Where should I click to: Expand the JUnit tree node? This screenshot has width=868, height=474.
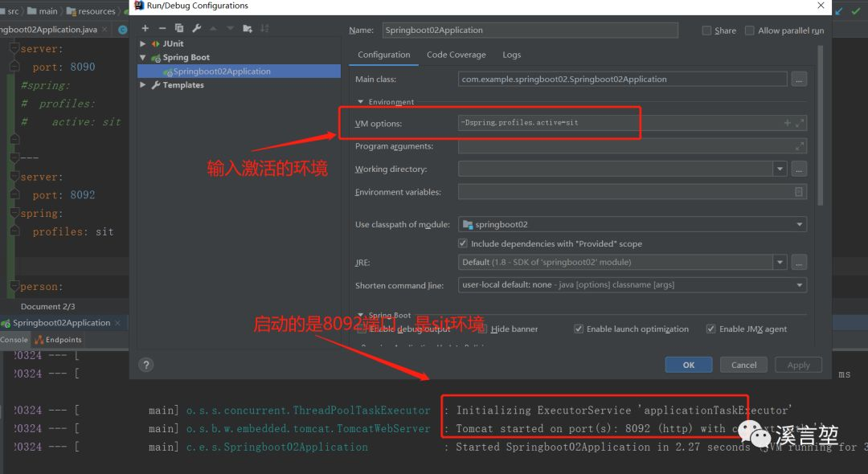coord(143,43)
